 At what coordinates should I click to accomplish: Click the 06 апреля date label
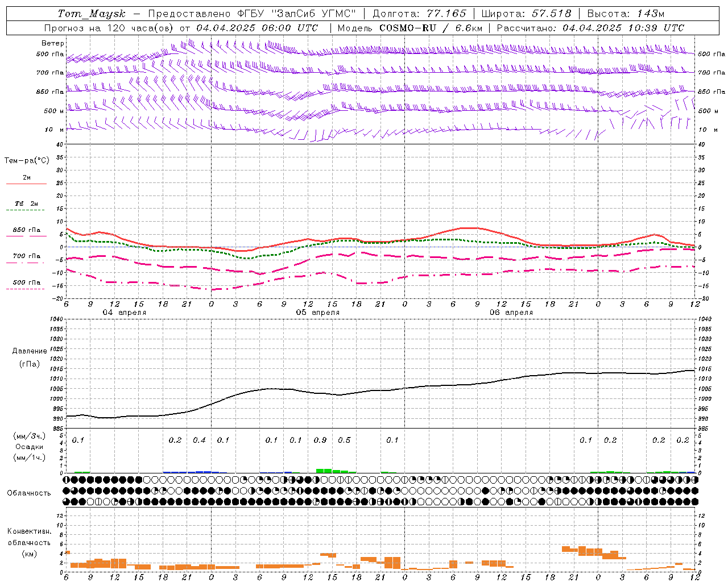tap(511, 313)
